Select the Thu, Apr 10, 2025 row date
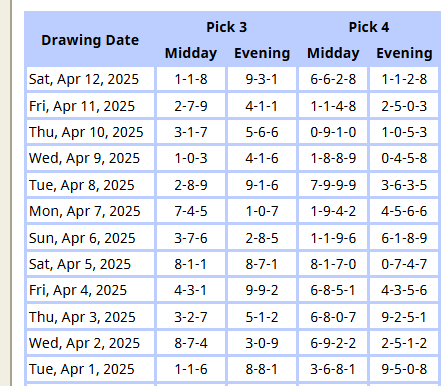 coord(90,132)
